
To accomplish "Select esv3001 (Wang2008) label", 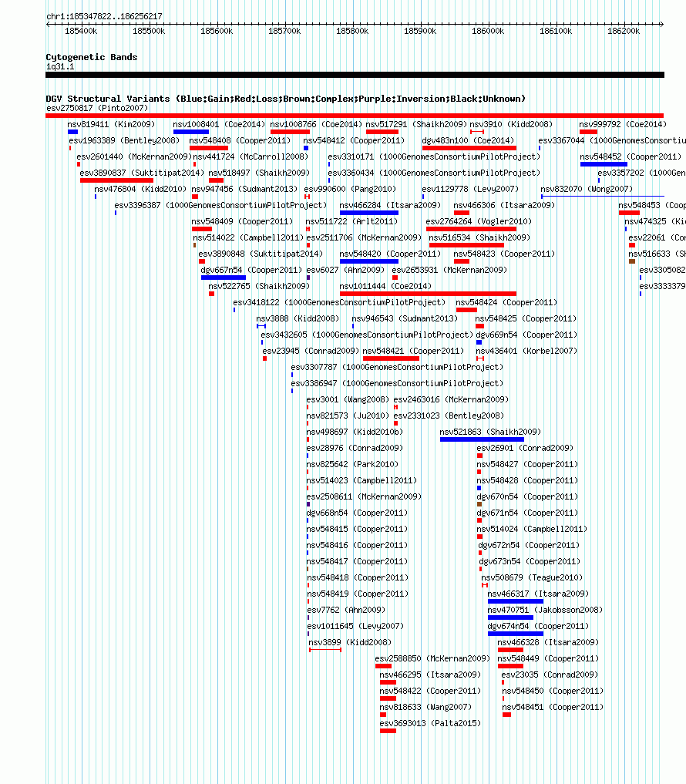I will [348, 399].
